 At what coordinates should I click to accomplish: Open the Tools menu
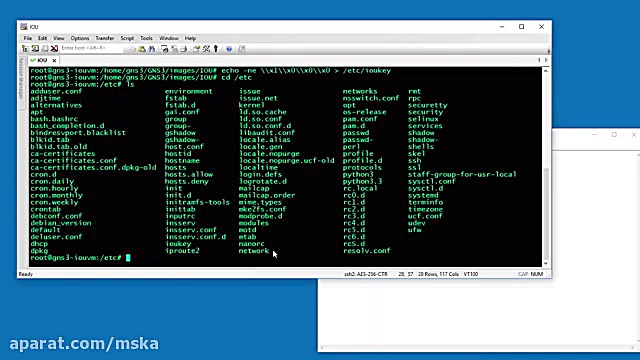[x=146, y=38]
